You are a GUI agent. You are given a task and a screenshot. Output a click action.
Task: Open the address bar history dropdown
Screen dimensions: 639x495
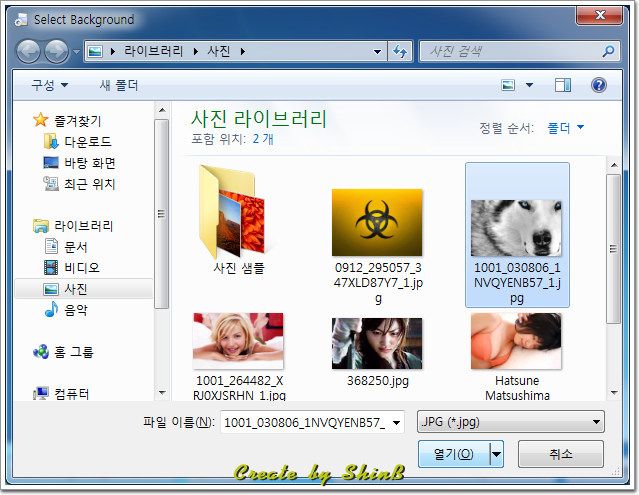(x=377, y=52)
